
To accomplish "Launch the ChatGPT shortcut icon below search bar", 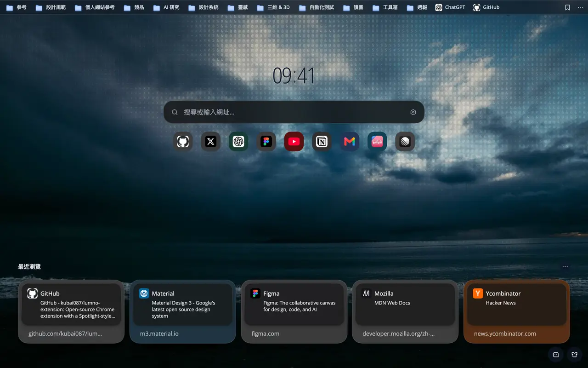I will point(238,142).
